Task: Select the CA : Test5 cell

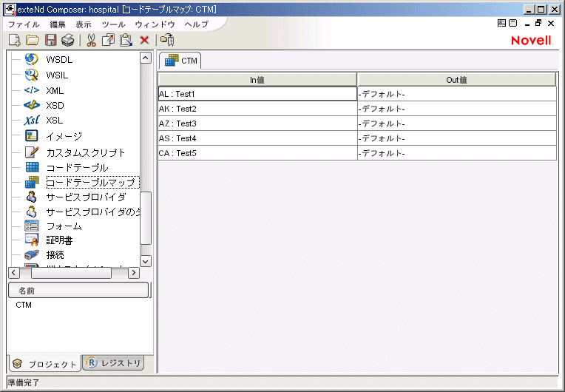Action: point(257,153)
